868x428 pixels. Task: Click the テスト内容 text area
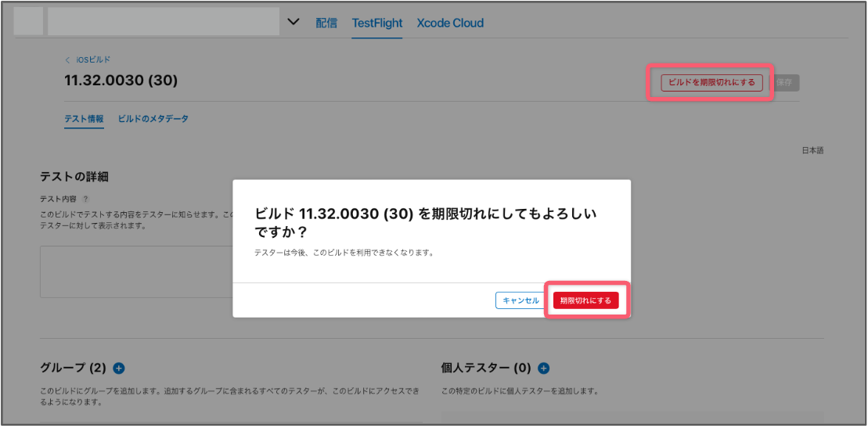click(x=136, y=272)
